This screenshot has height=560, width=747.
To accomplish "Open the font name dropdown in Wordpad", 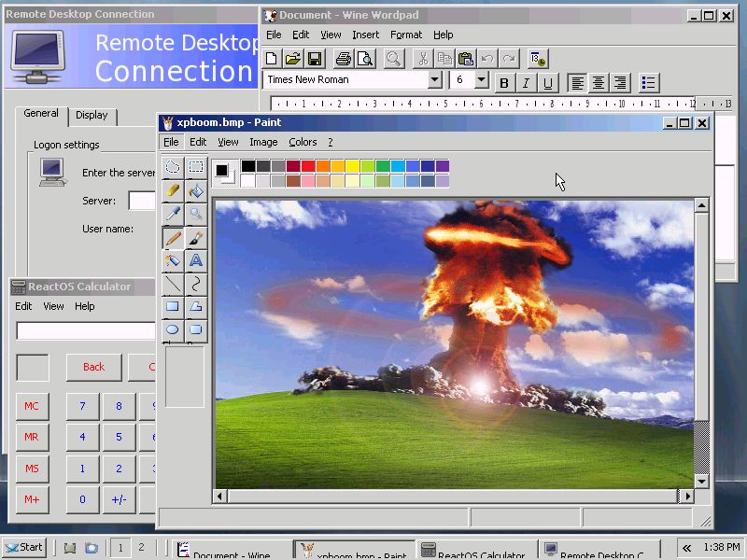I will (433, 79).
